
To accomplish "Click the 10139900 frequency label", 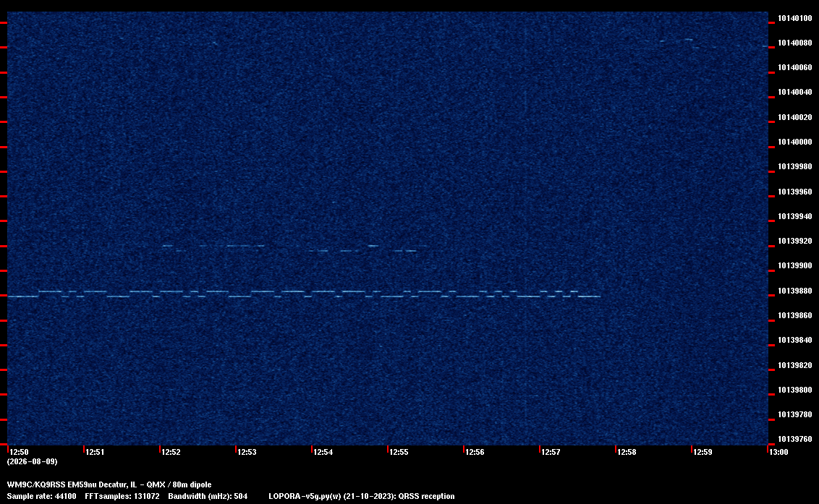I will click(x=795, y=266).
